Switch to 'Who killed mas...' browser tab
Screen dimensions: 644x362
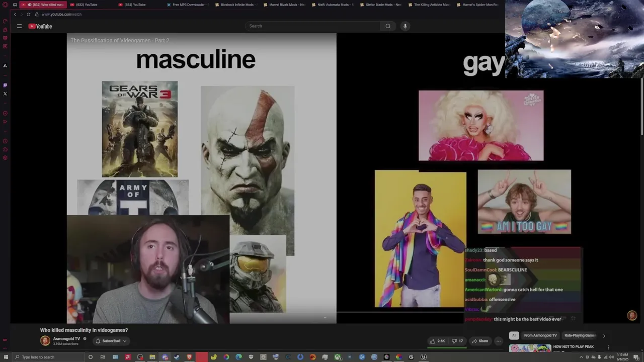click(43, 5)
